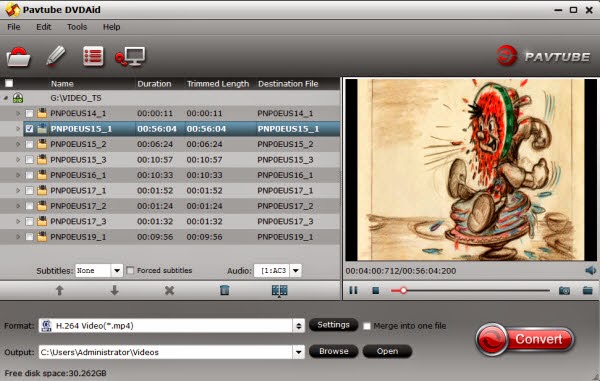
Task: Check the PNP0EUS17_2 checkbox
Action: point(29,206)
